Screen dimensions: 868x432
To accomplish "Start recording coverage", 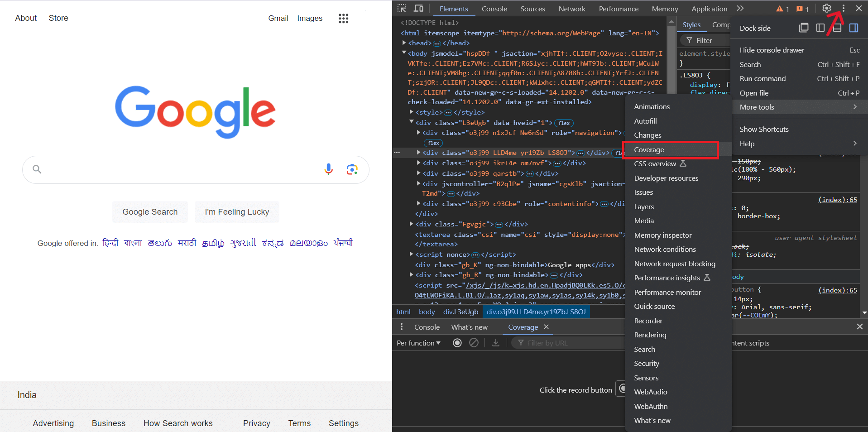I will [x=457, y=343].
